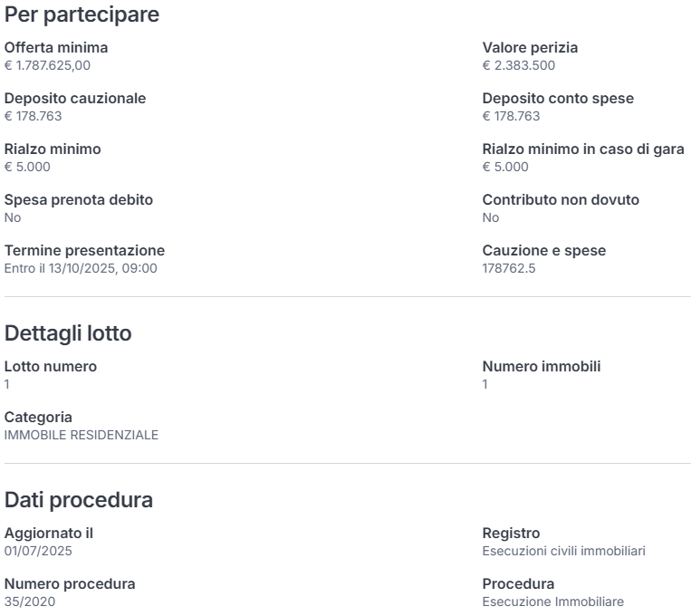This screenshot has height=616, width=691.
Task: Click the Contributo non dovuto label
Action: [x=561, y=200]
